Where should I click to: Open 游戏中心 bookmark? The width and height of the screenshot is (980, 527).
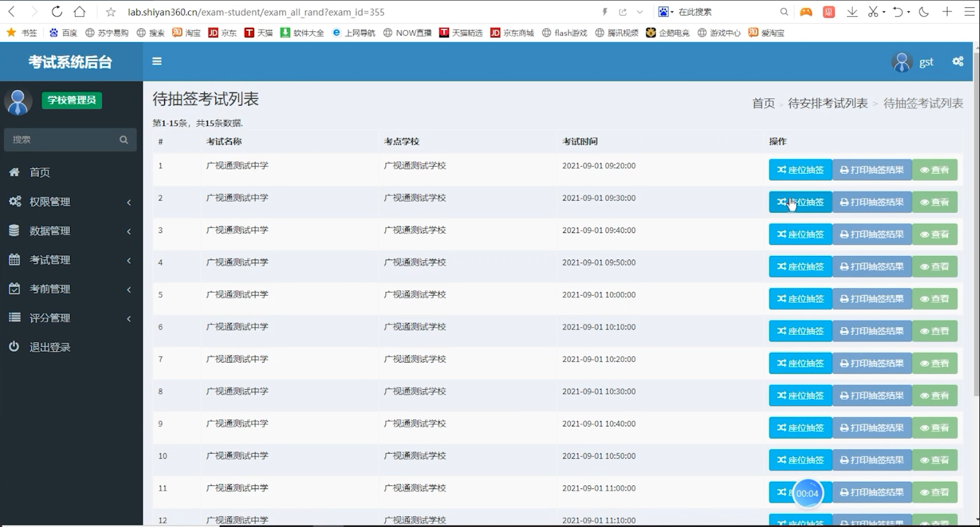(719, 33)
